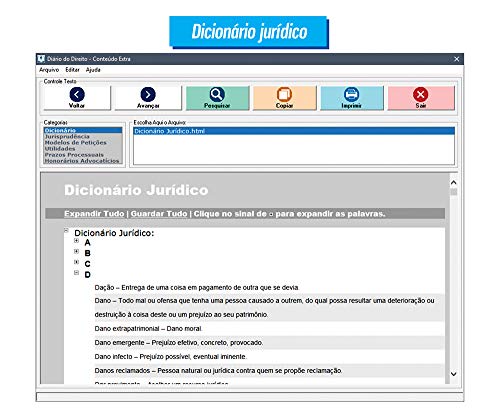
Task: Copy text using the Copiar button
Action: tap(285, 98)
